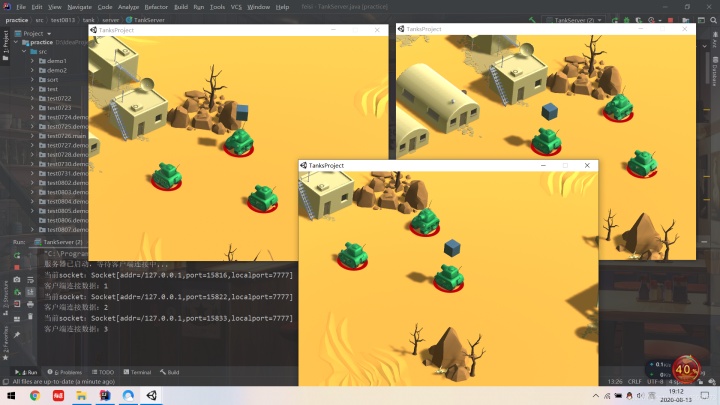Open File Explorer from the taskbar

tap(81, 395)
